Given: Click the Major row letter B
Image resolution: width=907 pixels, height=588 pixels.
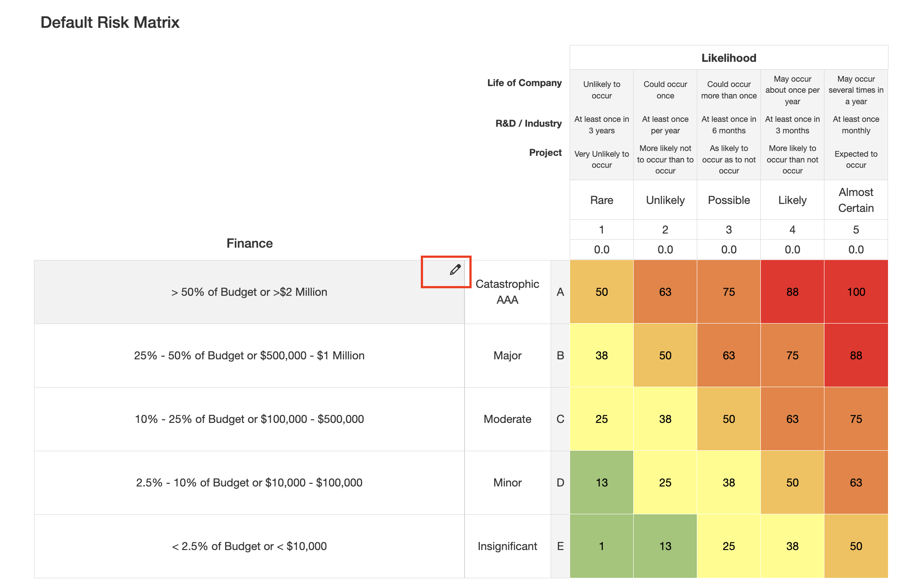Looking at the screenshot, I should pos(560,355).
